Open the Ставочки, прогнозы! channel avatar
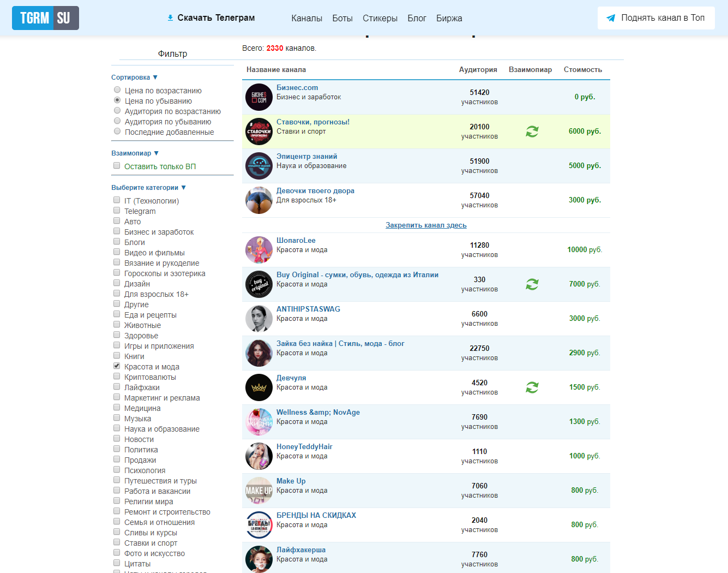The height and width of the screenshot is (573, 728). coord(259,132)
